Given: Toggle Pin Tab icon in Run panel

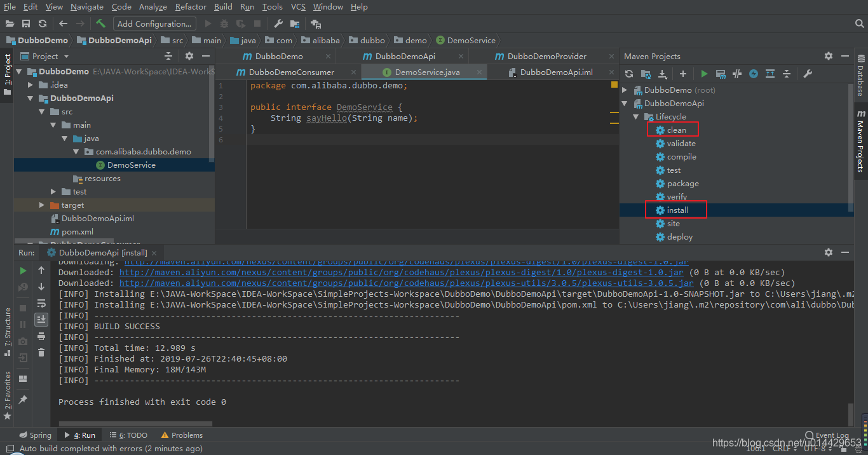Looking at the screenshot, I should tap(24, 399).
